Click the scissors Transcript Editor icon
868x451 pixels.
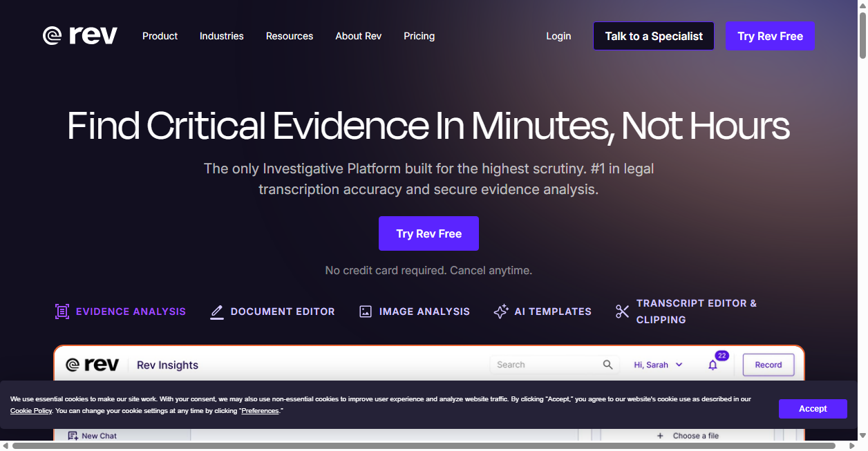[622, 311]
